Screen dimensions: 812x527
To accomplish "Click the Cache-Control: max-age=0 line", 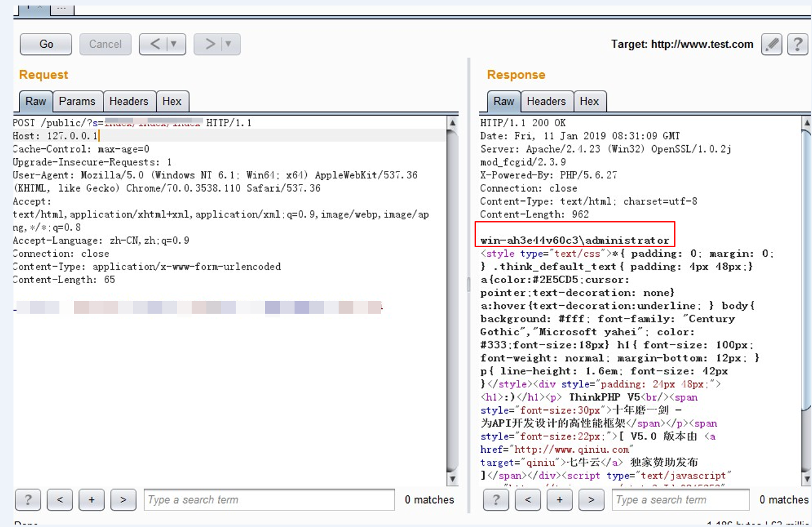I will (81, 149).
